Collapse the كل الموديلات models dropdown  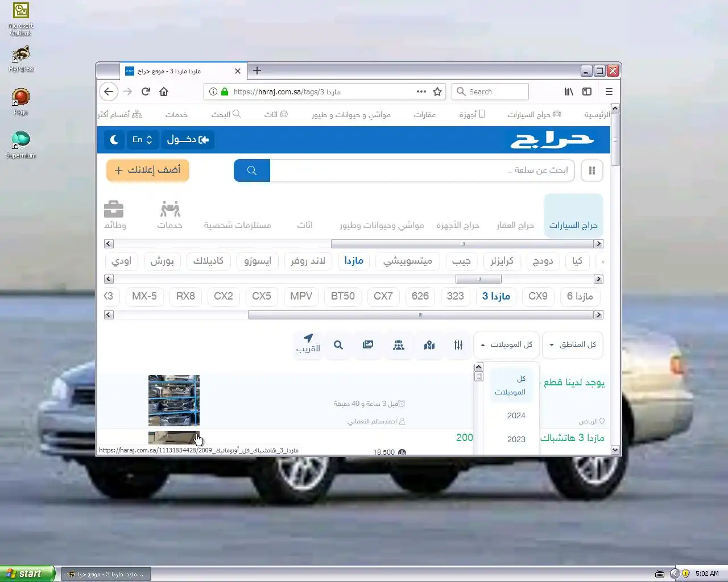tap(506, 344)
